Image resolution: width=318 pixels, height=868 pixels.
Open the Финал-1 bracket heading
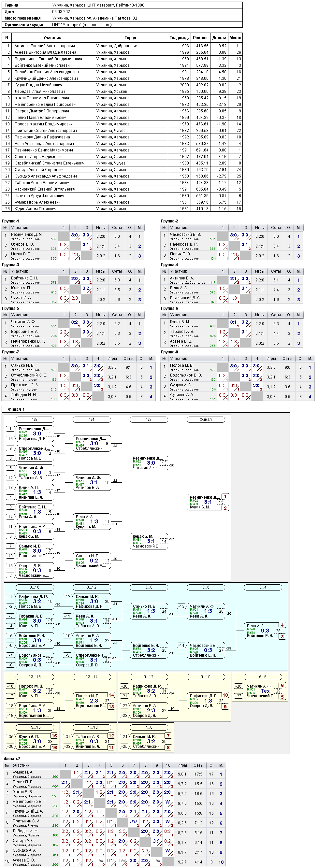click(x=16, y=409)
